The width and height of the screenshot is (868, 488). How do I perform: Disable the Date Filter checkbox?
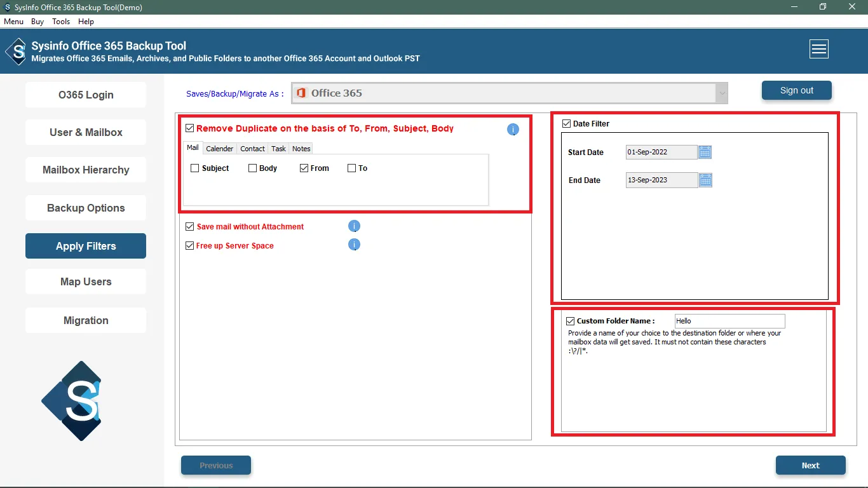566,124
